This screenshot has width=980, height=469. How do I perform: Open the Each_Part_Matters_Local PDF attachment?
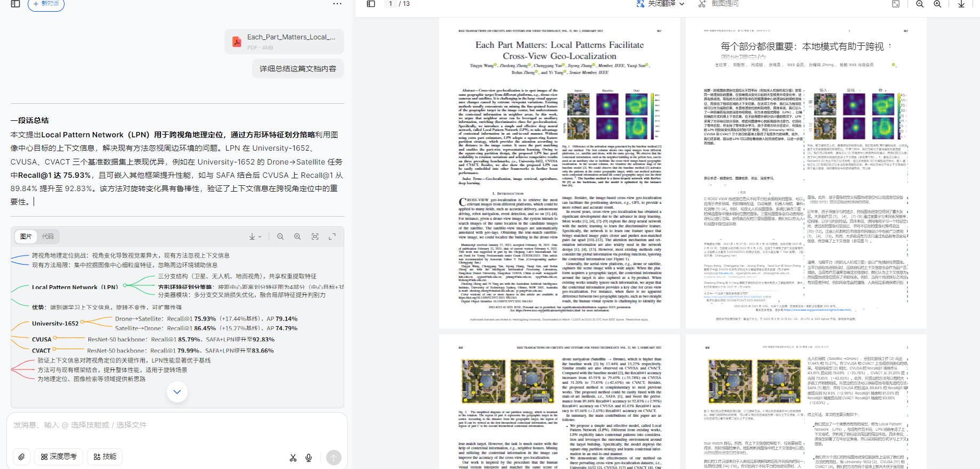pos(284,42)
